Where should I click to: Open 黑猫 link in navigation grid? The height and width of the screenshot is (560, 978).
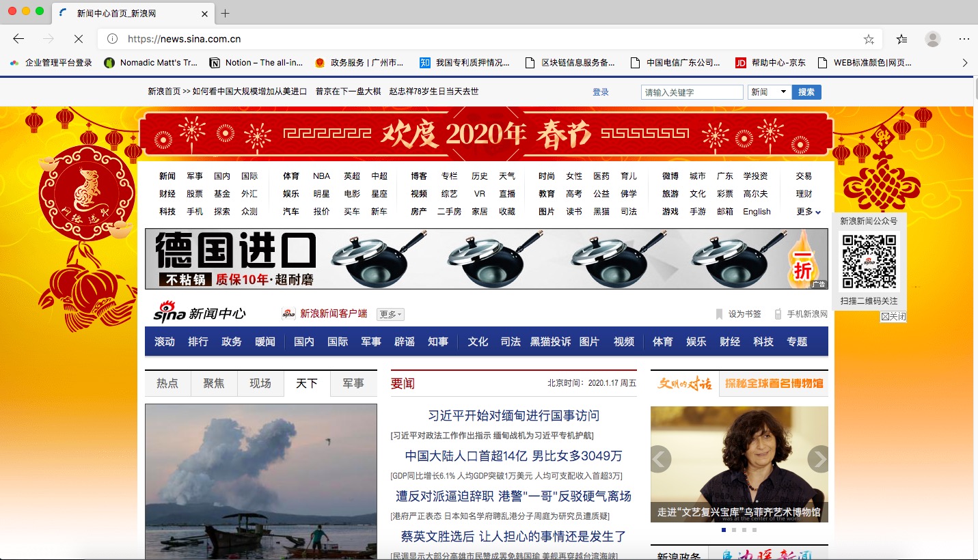point(601,212)
